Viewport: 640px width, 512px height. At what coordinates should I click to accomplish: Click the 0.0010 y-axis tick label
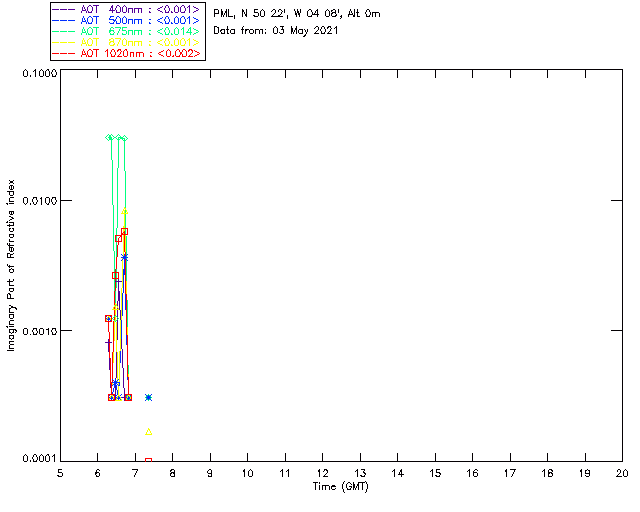[38, 331]
